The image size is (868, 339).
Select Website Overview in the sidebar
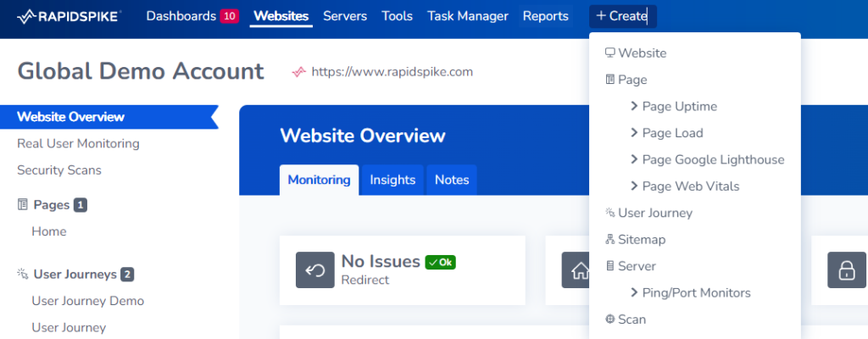tap(109, 117)
